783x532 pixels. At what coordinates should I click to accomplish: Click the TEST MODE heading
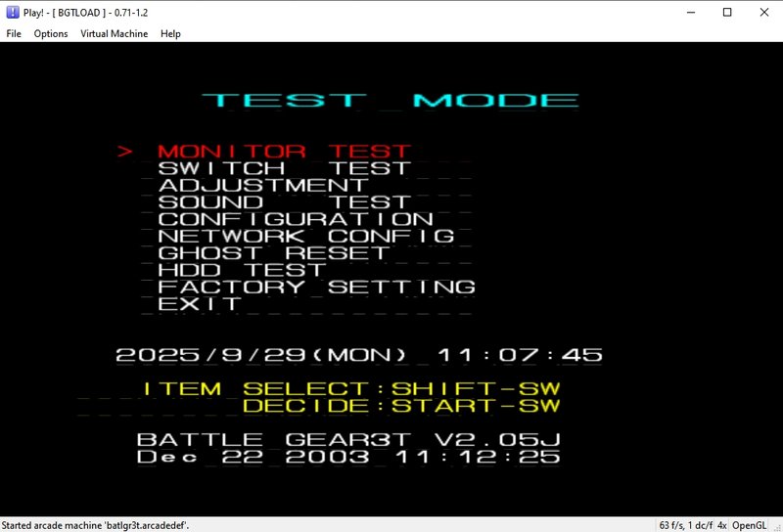(390, 101)
